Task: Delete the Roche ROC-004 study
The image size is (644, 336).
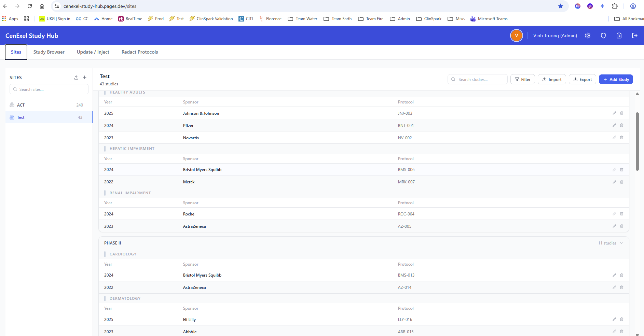Action: [622, 214]
